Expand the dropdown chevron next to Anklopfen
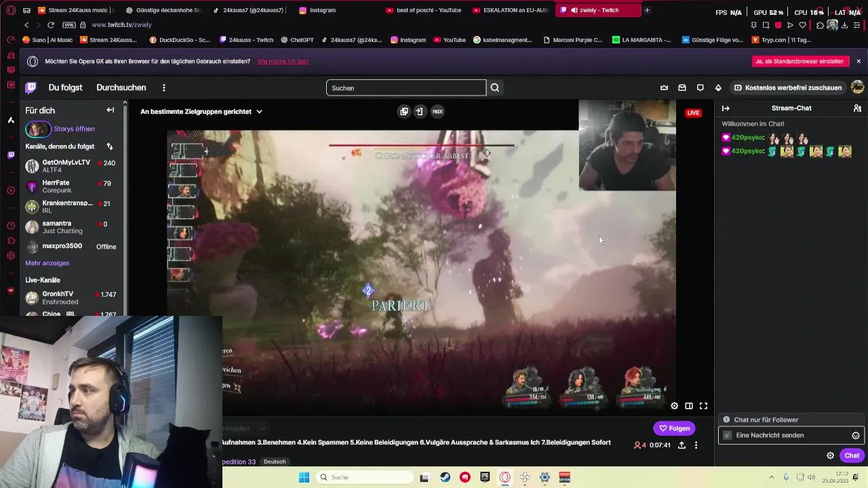 click(262, 428)
